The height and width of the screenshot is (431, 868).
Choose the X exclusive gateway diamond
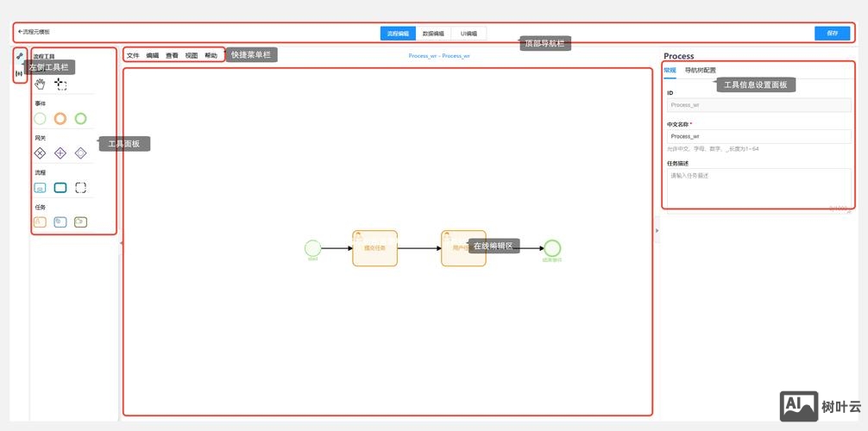pos(40,153)
